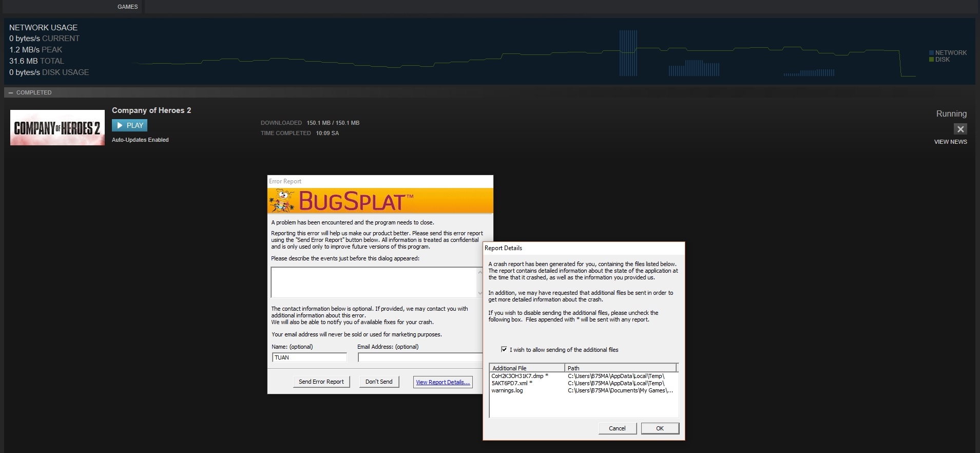Click the path of warnings.log entry
Image resolution: width=980 pixels, height=453 pixels.
pos(620,390)
